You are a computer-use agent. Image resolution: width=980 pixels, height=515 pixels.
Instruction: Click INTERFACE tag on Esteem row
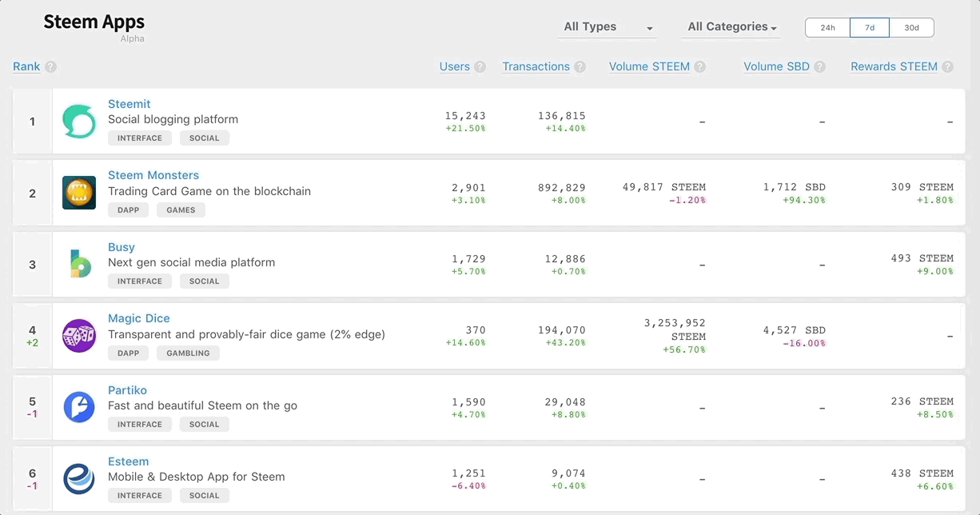140,496
